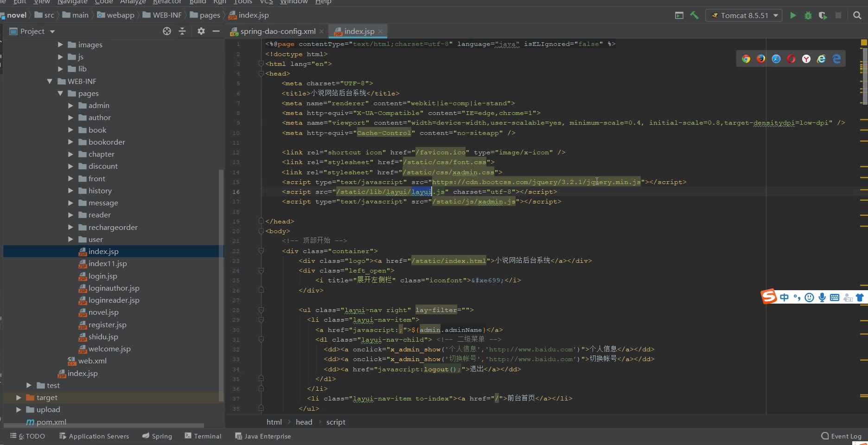Fold the head tag at line 4

(x=261, y=74)
